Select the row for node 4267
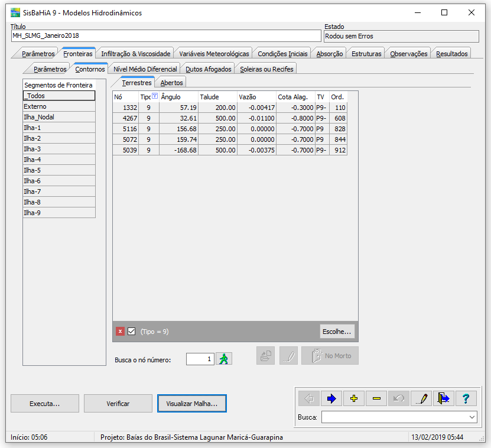 click(x=230, y=118)
